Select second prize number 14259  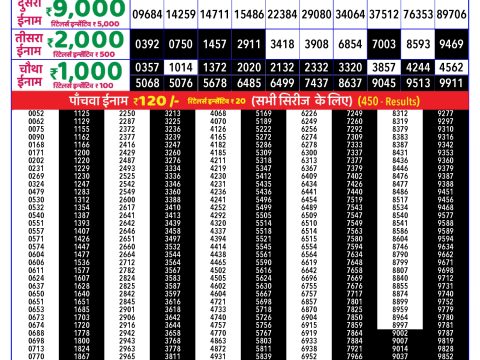point(181,14)
